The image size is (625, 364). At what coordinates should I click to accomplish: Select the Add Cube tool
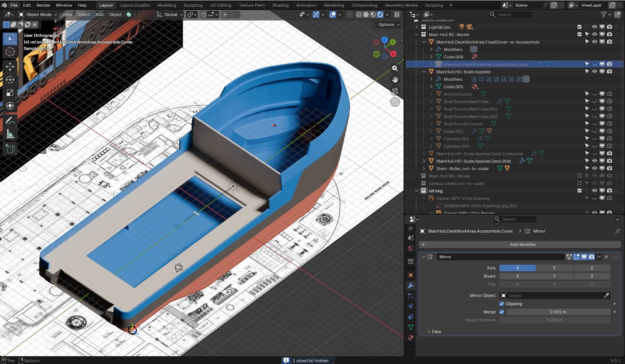point(10,149)
